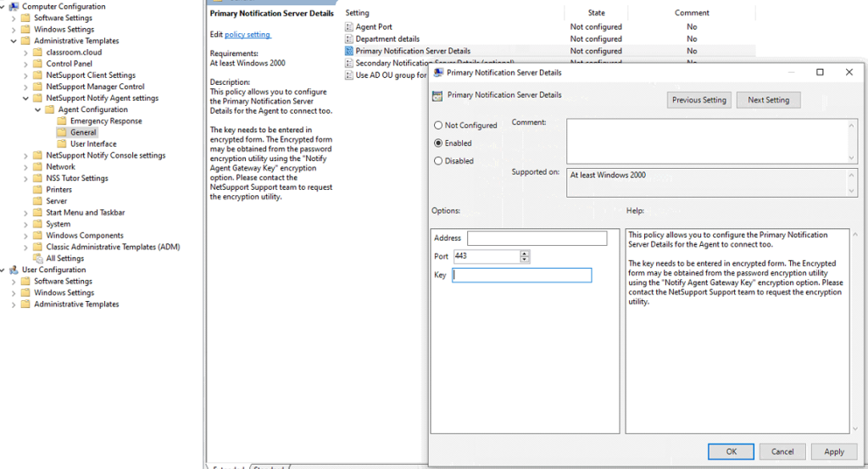
Task: Select the Enabled radio button
Action: point(438,143)
